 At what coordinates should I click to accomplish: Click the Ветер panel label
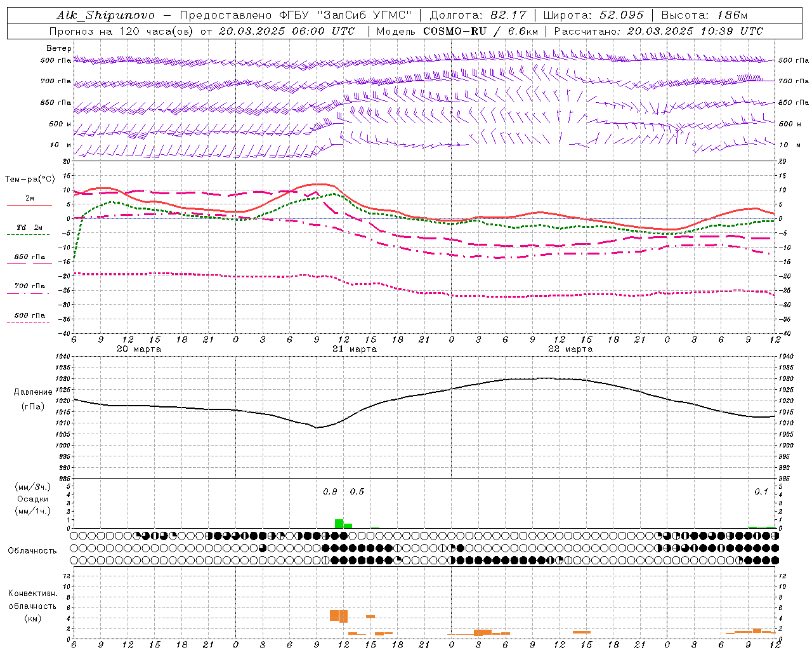[59, 48]
